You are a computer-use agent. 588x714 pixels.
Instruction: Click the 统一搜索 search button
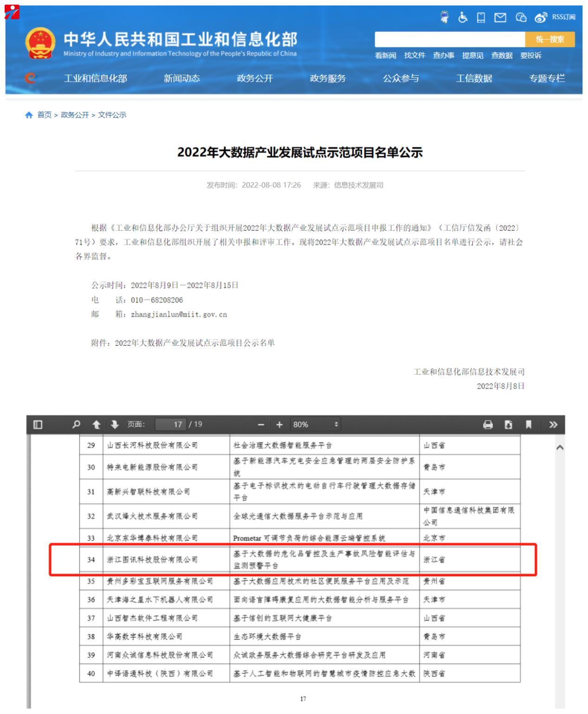[549, 39]
